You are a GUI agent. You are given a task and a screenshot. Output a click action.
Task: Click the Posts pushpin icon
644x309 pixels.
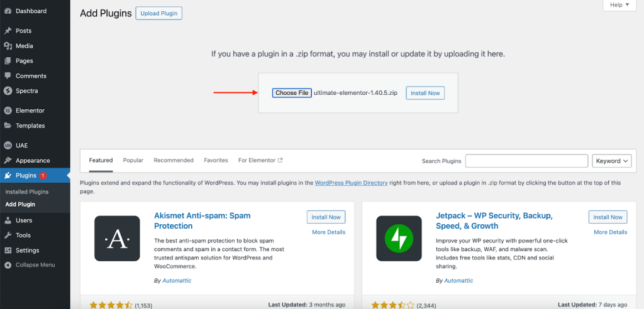click(x=8, y=31)
